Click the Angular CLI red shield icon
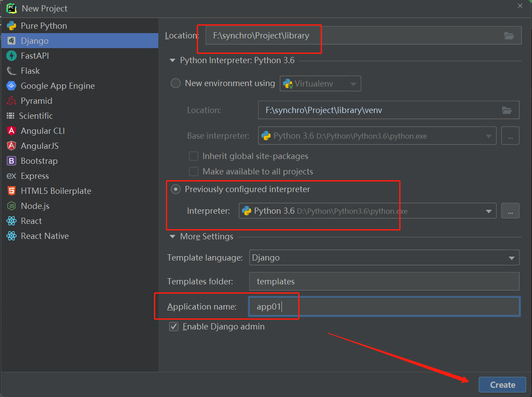The height and width of the screenshot is (397, 532). pos(11,131)
